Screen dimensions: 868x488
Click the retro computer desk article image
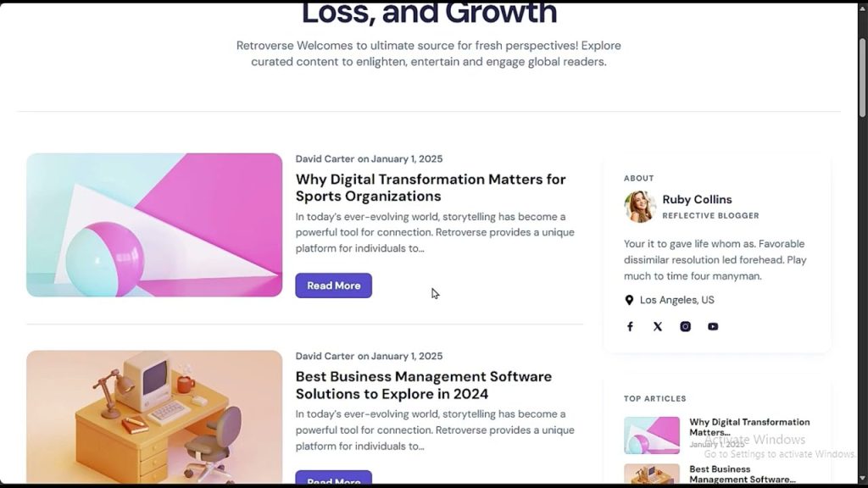(x=154, y=417)
